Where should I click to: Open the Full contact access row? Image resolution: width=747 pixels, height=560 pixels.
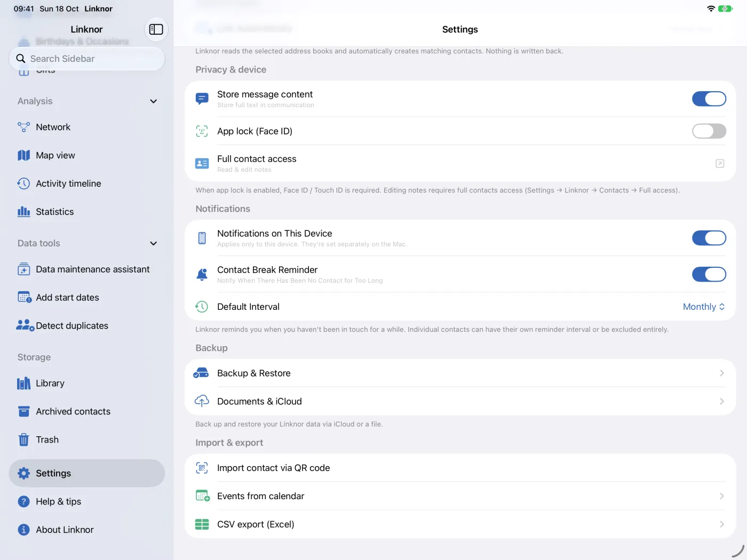[460, 163]
